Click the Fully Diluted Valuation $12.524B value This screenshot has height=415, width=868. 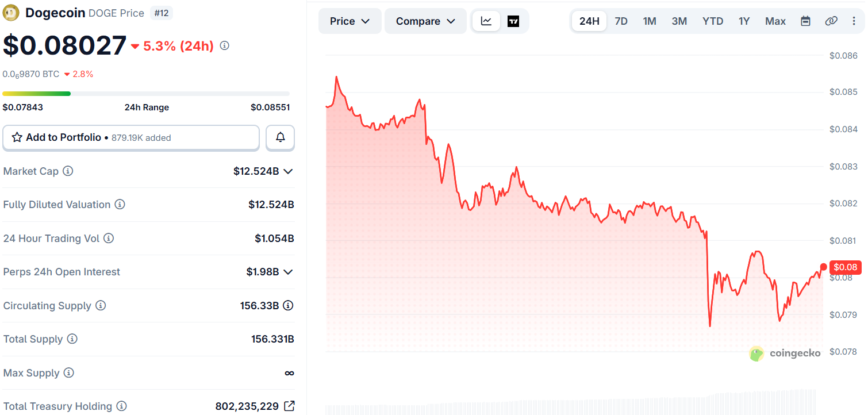(x=271, y=205)
